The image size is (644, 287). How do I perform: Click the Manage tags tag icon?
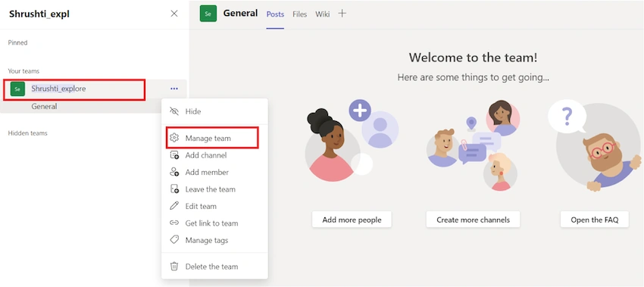pos(174,240)
